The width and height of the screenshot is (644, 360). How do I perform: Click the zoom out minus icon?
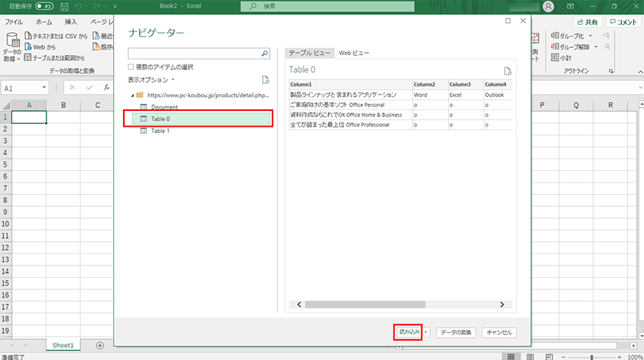coord(564,357)
